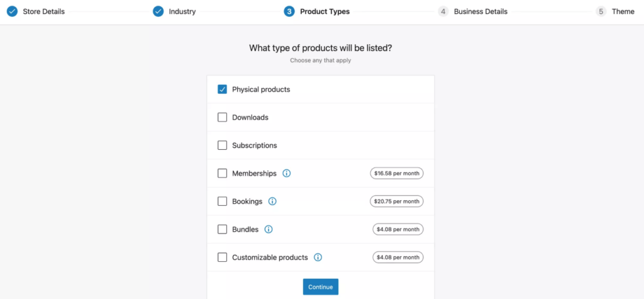Select the Memberships checkbox

[x=223, y=173]
